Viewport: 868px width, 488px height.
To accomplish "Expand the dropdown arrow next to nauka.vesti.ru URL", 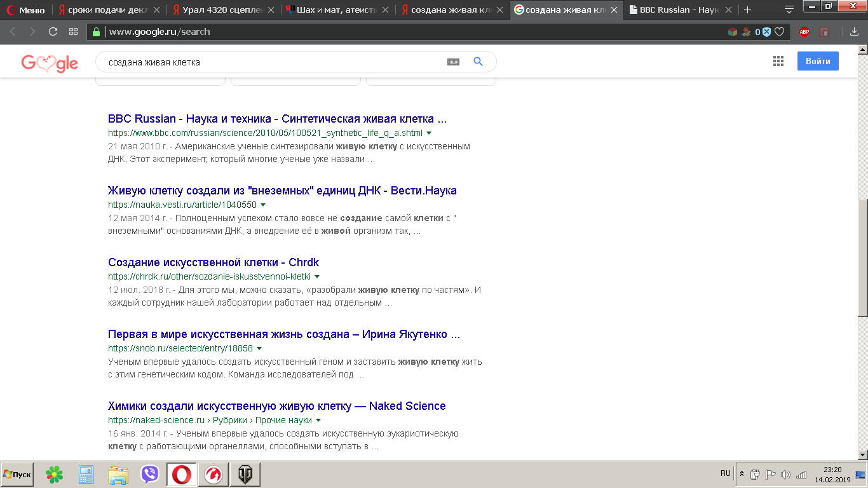I will coord(263,205).
